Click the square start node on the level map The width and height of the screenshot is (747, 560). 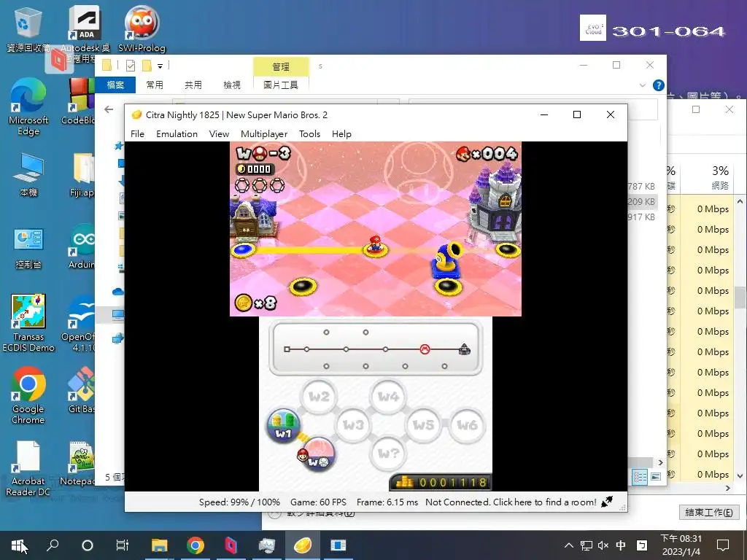[287, 349]
